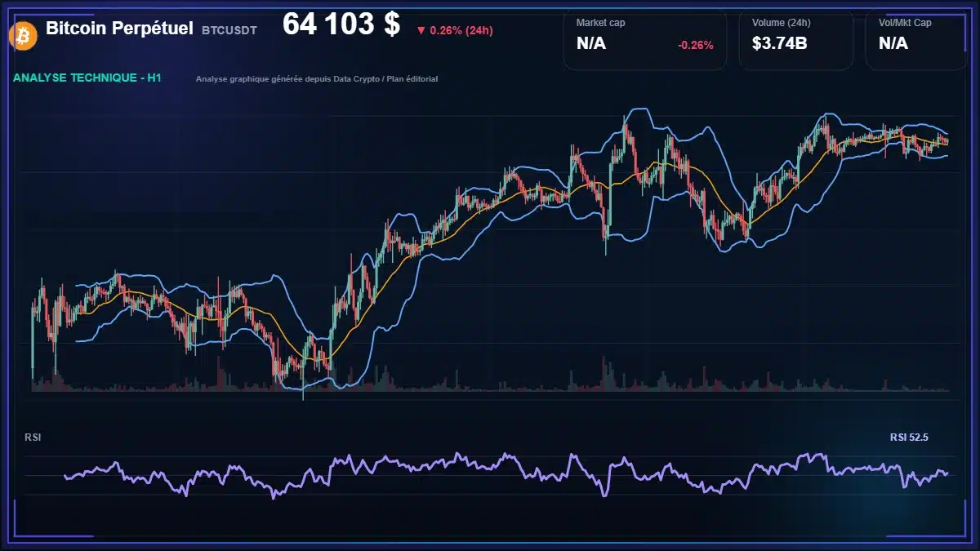The width and height of the screenshot is (980, 551).
Task: Click the $3.74B volume value
Action: click(780, 43)
